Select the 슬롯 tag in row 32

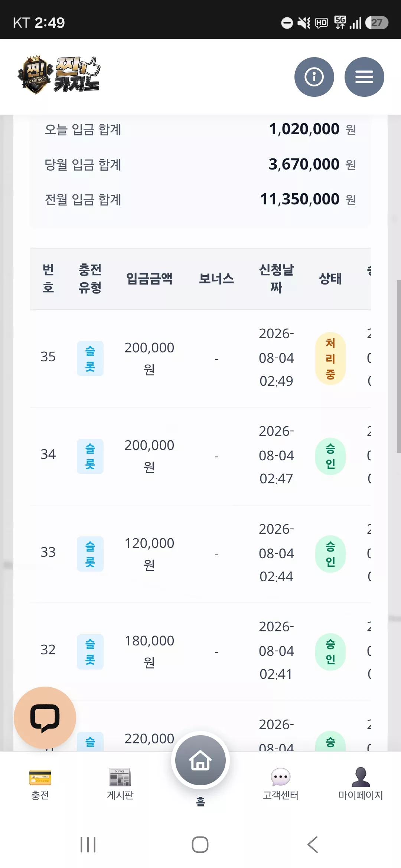click(90, 652)
